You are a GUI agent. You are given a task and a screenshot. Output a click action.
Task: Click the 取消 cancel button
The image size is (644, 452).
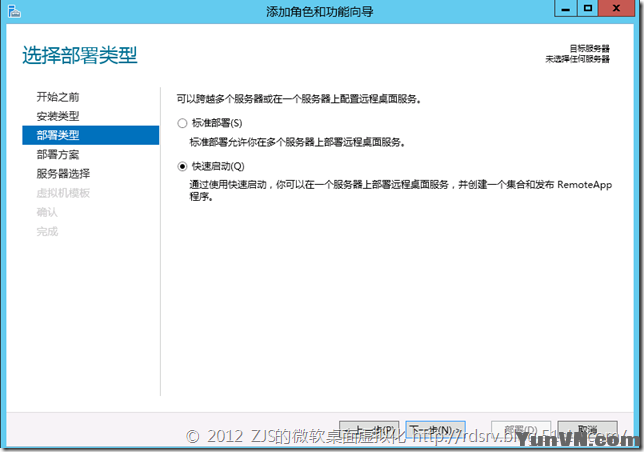(587, 430)
